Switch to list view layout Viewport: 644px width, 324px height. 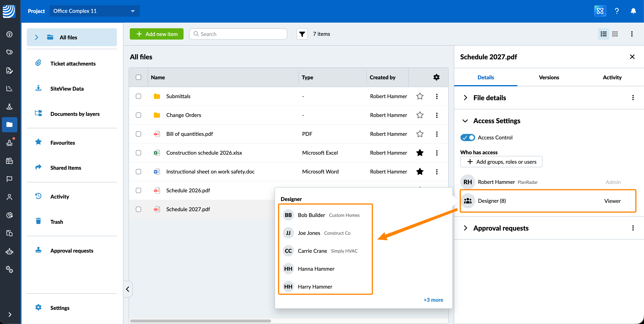tap(603, 34)
